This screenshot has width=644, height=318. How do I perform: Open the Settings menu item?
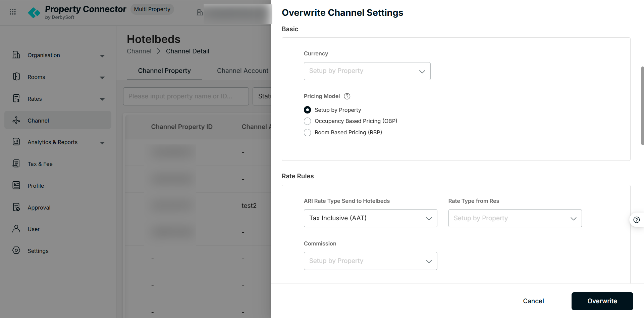pyautogui.click(x=58, y=251)
